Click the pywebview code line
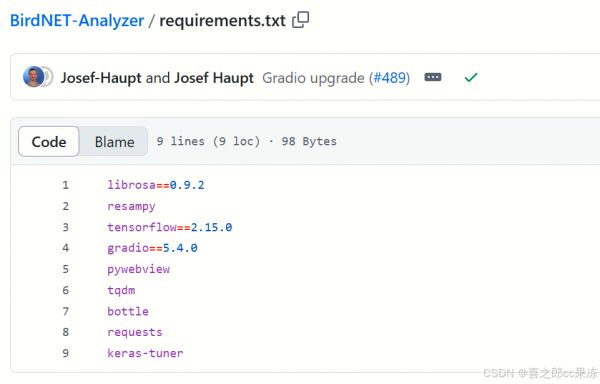The image size is (600, 384). [x=139, y=269]
